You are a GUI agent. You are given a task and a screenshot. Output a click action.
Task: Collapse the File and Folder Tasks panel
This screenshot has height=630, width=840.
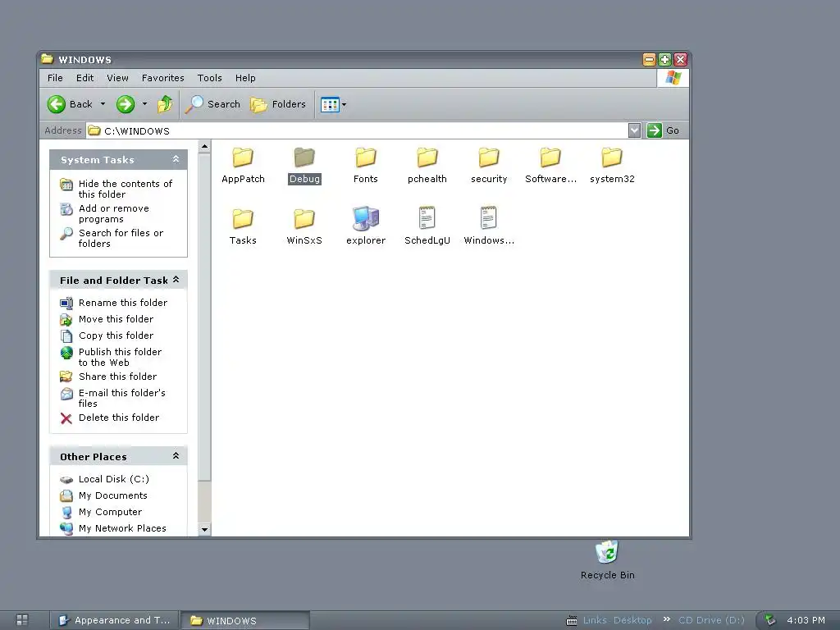(176, 280)
